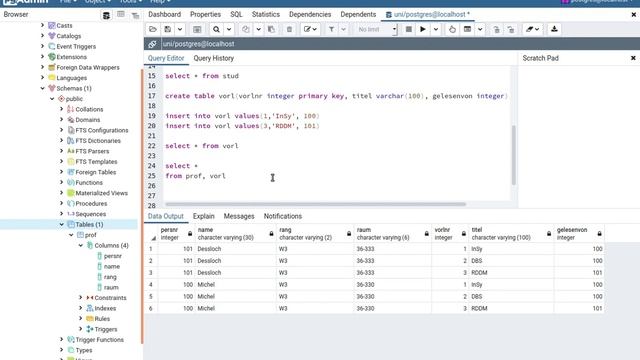Click the Save Data Changes grid icon
This screenshot has width=640, height=360.
[x=197, y=29]
